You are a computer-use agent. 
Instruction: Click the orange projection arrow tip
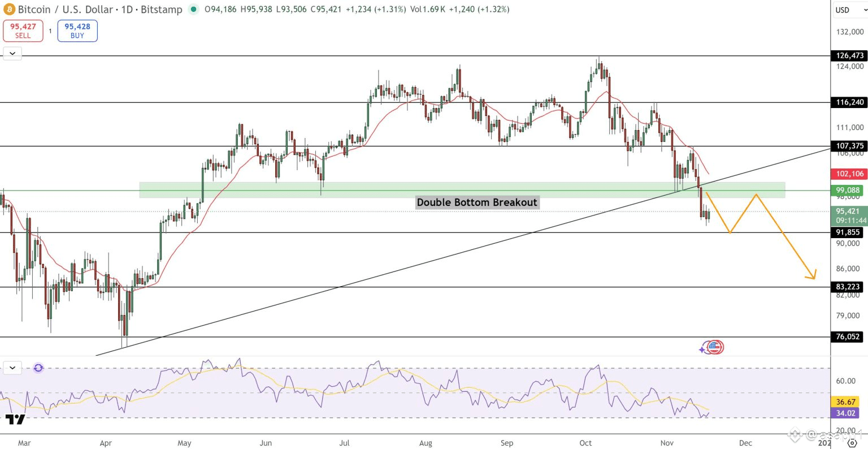tap(812, 275)
